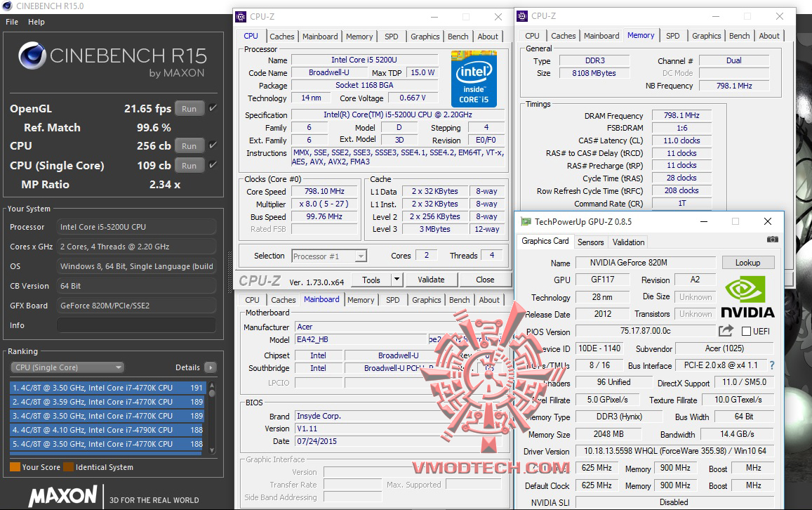
Task: Click the GPU-Z BIOS share/export icon
Action: (x=726, y=331)
